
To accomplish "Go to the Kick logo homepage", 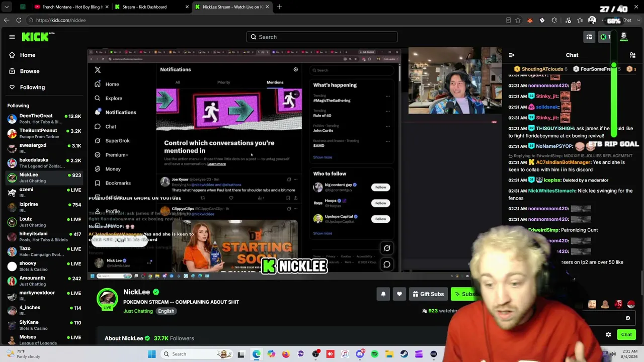I will tap(38, 37).
